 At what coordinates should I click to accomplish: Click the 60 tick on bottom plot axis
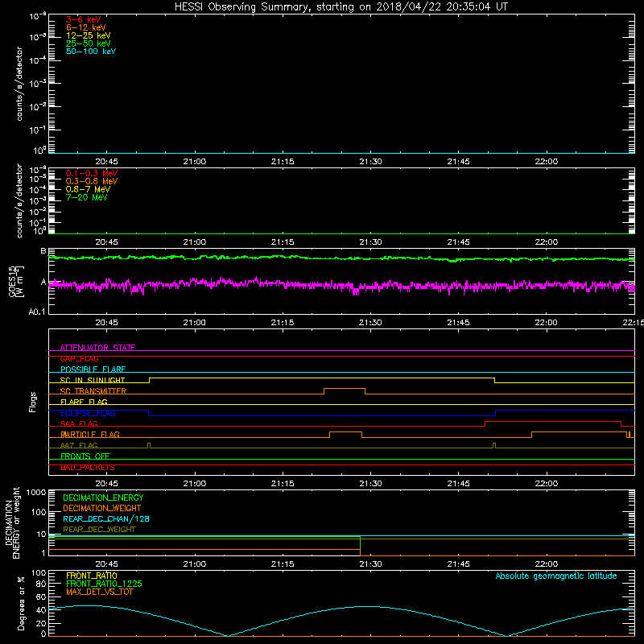41,597
